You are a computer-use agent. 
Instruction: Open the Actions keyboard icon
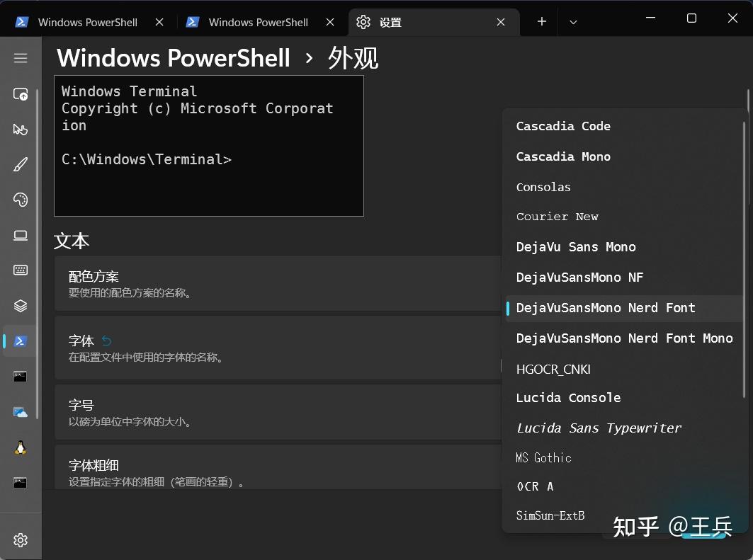tap(20, 270)
